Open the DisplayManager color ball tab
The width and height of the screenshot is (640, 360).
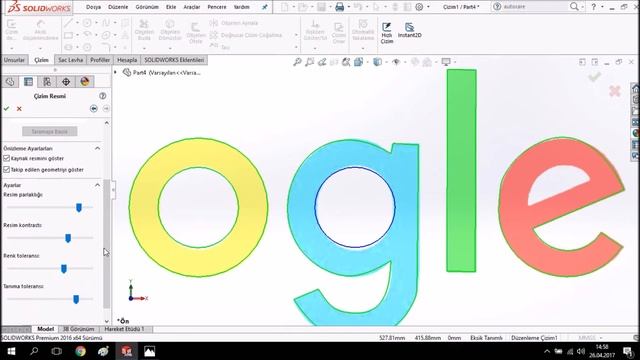[84, 82]
